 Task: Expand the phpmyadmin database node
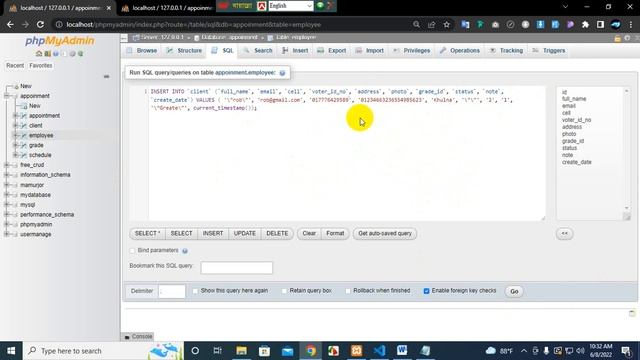point(7,224)
